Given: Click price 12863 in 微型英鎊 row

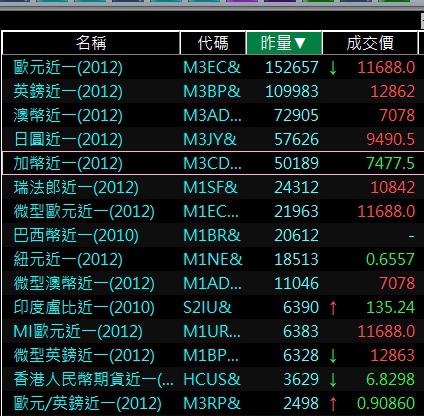Looking at the screenshot, I should 393,356.
